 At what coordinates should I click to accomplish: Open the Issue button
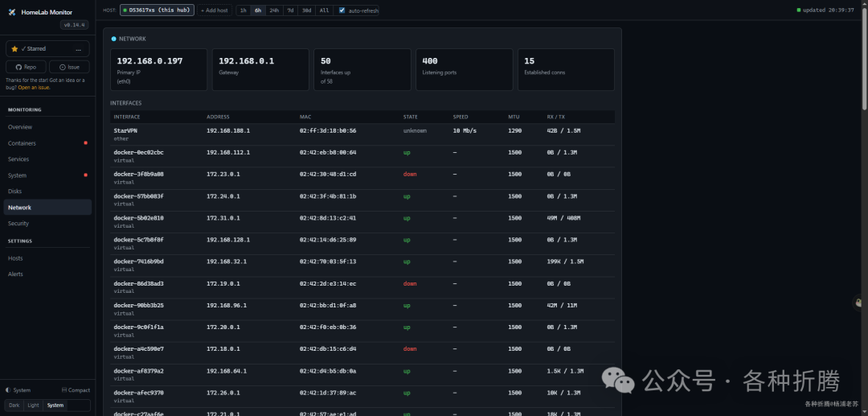pyautogui.click(x=69, y=67)
